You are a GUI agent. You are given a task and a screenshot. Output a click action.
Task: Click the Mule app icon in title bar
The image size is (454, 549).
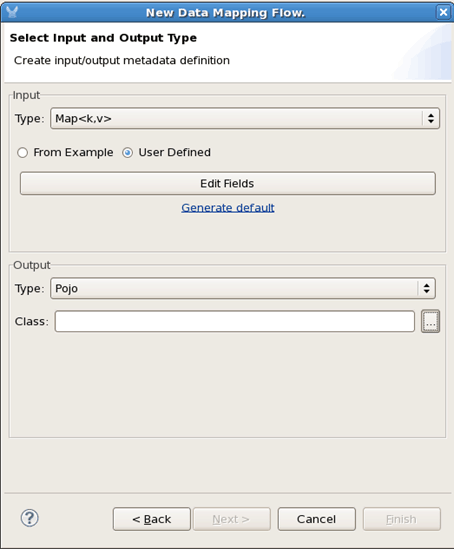coord(12,12)
